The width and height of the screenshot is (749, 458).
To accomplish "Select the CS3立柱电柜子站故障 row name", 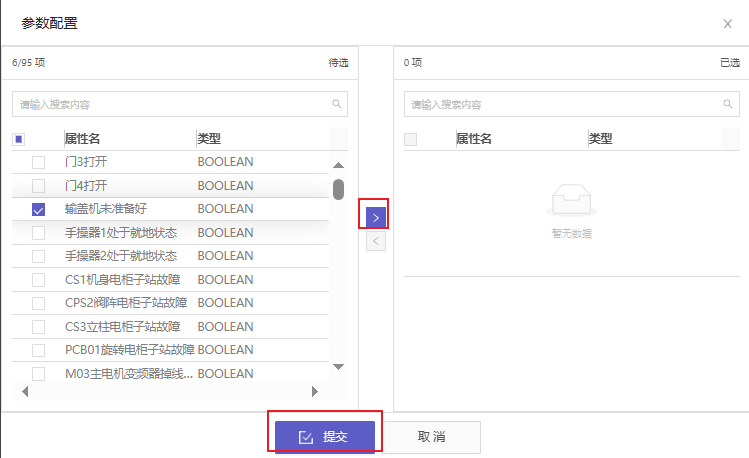I will (123, 327).
